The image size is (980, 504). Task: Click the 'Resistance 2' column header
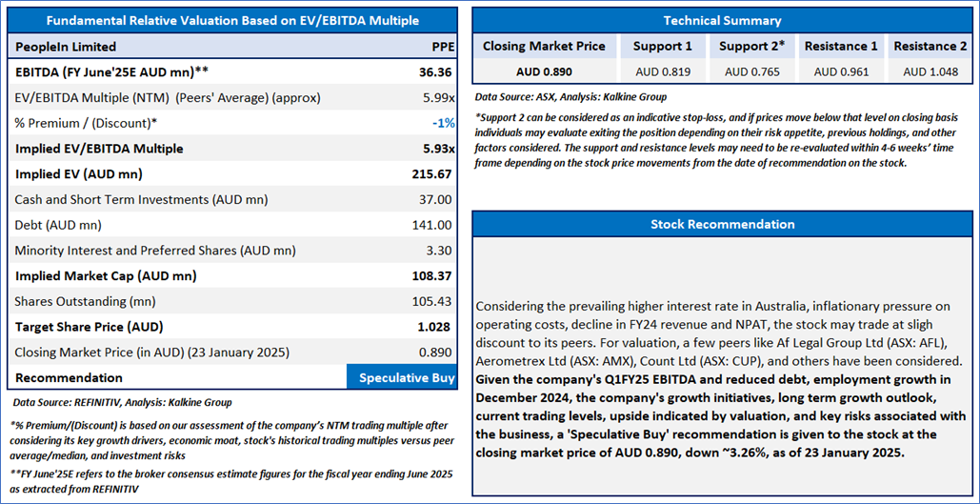pyautogui.click(x=930, y=47)
